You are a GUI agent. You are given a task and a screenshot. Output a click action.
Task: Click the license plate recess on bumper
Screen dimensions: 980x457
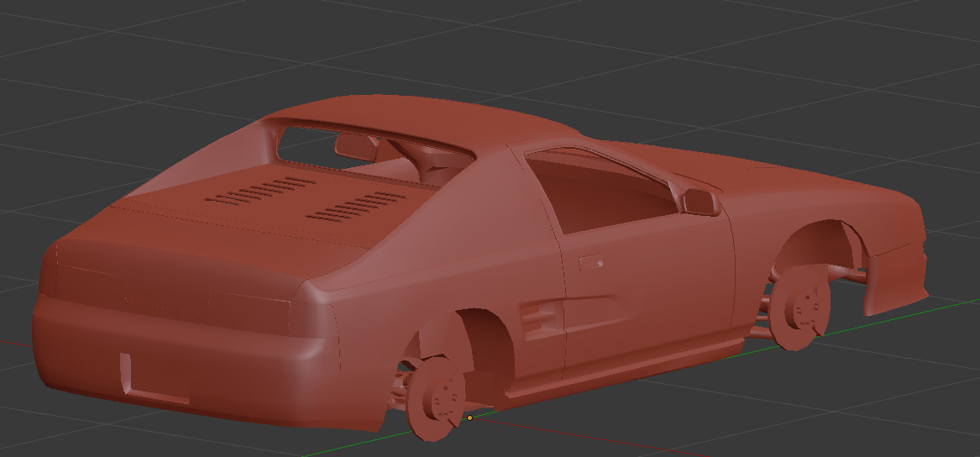(x=155, y=378)
